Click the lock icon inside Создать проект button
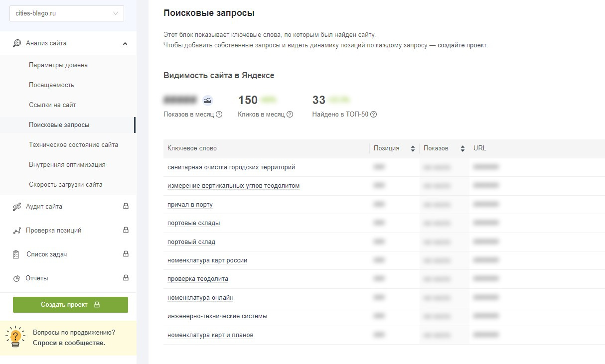This screenshot has width=605, height=364. (97, 305)
